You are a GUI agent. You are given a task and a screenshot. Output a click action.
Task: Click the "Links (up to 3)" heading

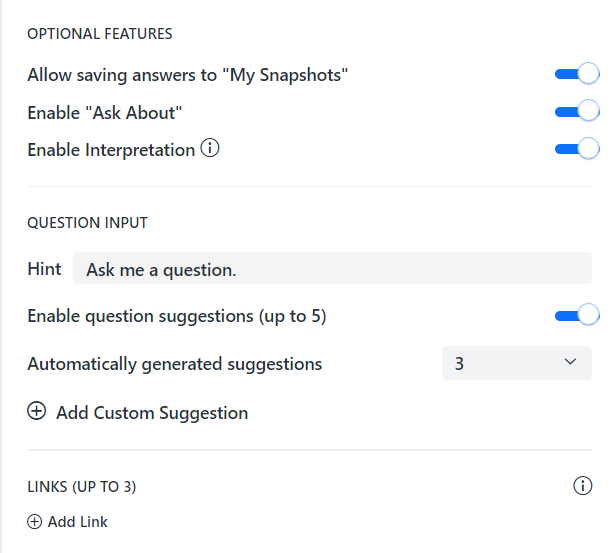pyautogui.click(x=81, y=487)
